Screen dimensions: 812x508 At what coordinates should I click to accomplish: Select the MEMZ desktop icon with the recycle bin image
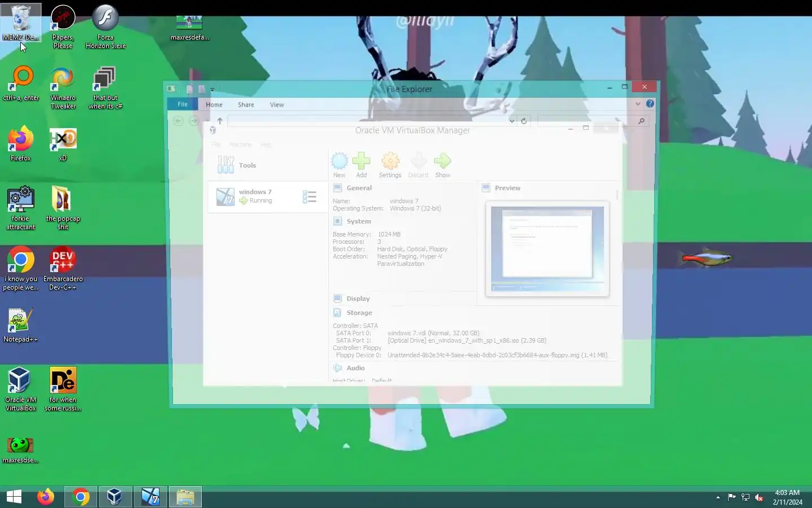tap(21, 23)
